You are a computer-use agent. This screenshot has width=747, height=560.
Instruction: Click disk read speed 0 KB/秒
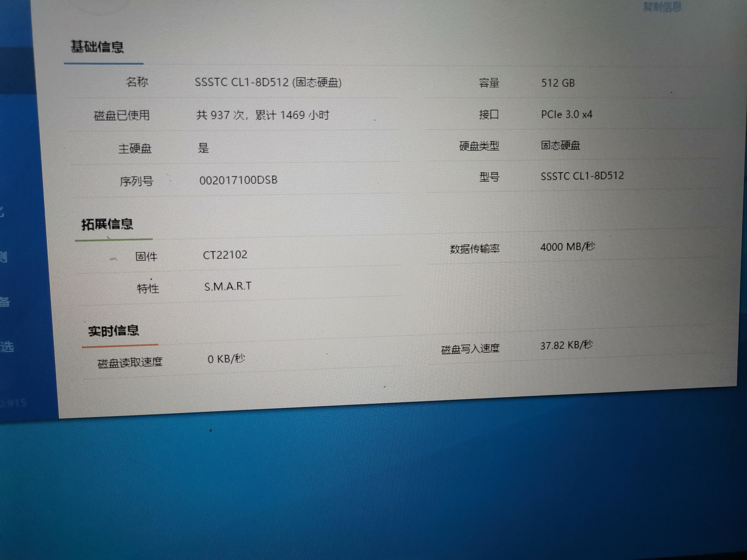(x=226, y=359)
